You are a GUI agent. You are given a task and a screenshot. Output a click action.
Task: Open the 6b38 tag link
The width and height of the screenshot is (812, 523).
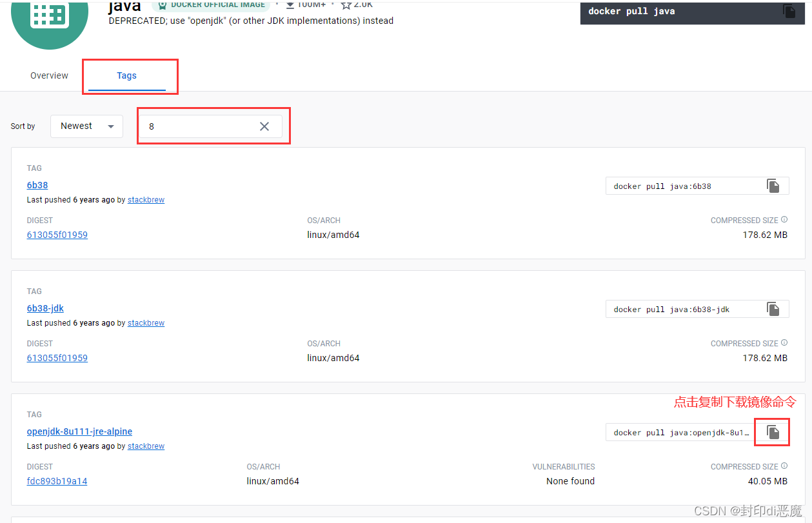37,185
